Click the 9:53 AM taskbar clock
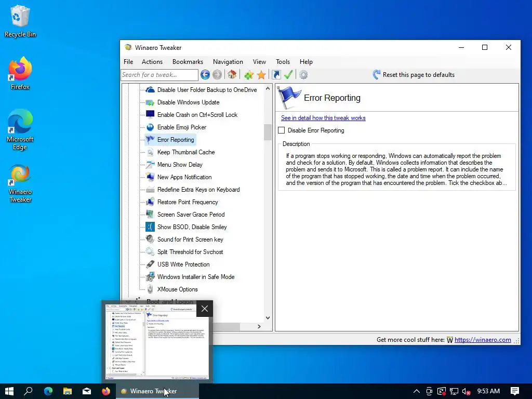The width and height of the screenshot is (532, 399). click(x=488, y=391)
